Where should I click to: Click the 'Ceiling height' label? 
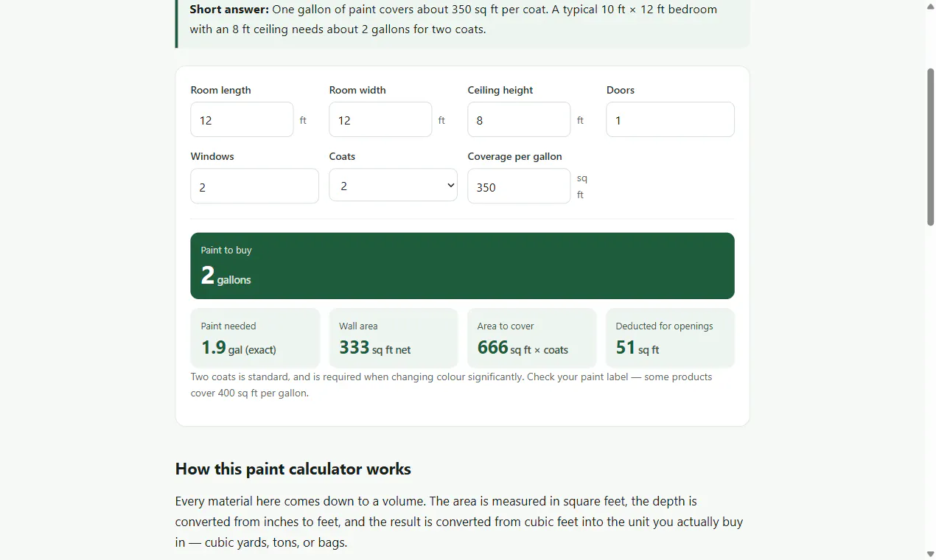click(x=500, y=90)
